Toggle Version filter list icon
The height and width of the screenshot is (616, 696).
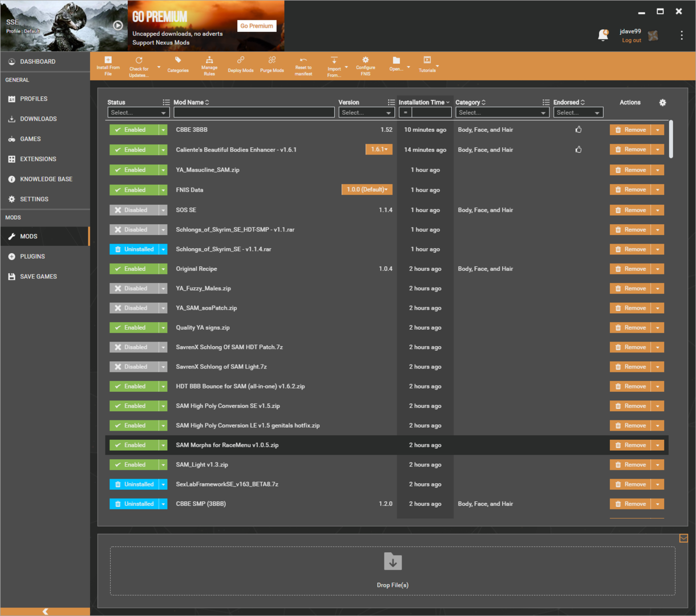coord(391,103)
